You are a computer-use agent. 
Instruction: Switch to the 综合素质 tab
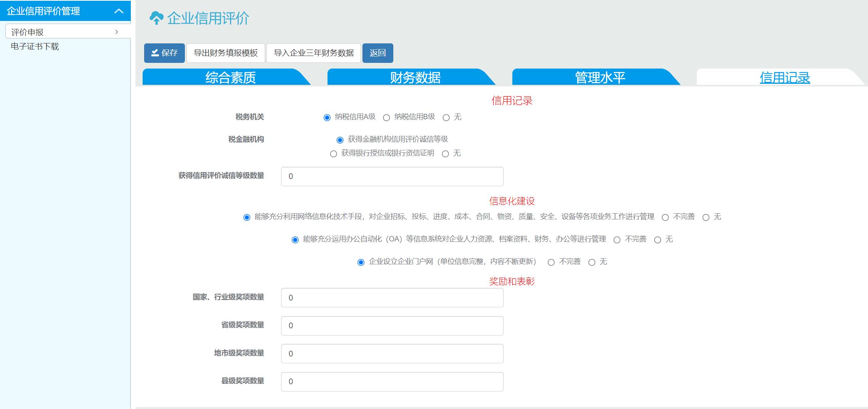tap(230, 77)
